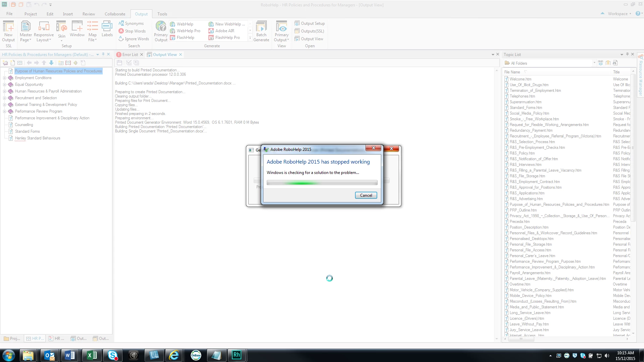This screenshot has height=362, width=644.
Task: Open Skype from the taskbar
Action: (x=113, y=355)
